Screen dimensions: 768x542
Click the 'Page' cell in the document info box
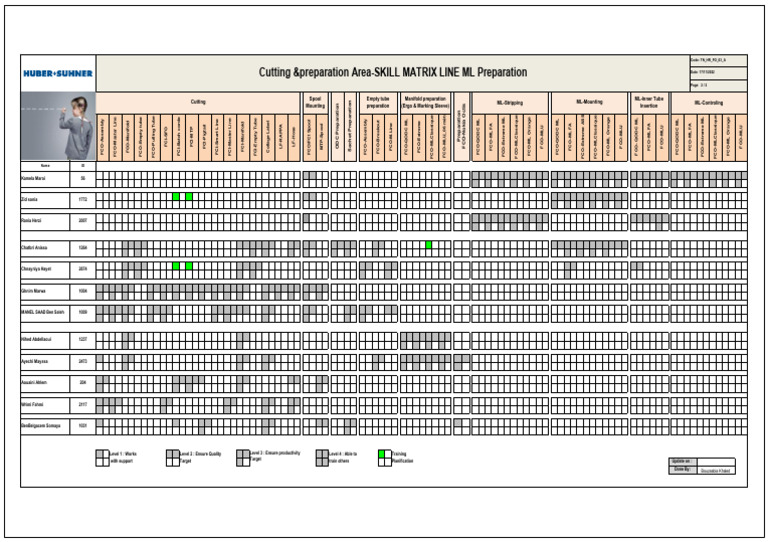[x=718, y=85]
